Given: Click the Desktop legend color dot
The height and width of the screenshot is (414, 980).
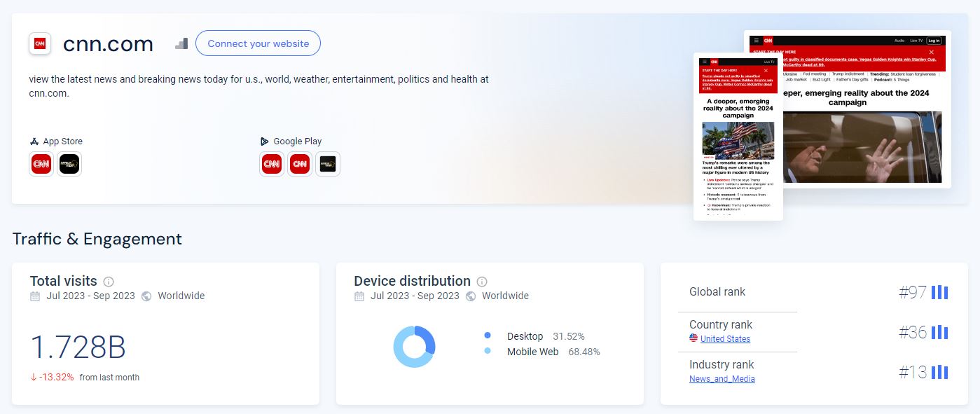Looking at the screenshot, I should point(488,336).
